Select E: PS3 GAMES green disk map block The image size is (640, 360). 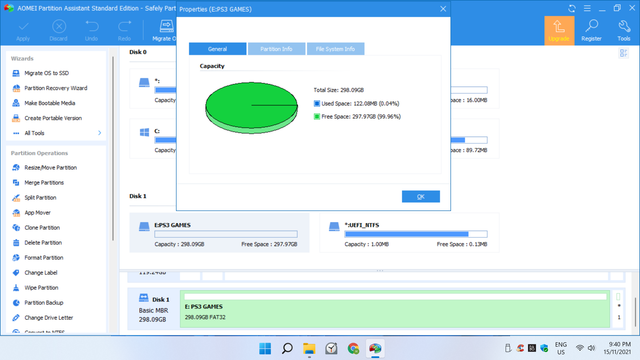(x=395, y=309)
